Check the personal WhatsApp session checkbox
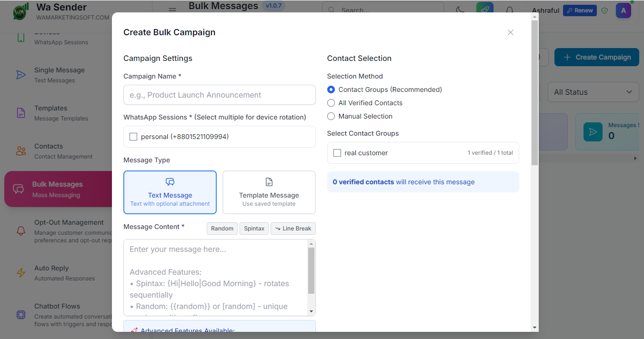644x339 pixels. (x=133, y=137)
